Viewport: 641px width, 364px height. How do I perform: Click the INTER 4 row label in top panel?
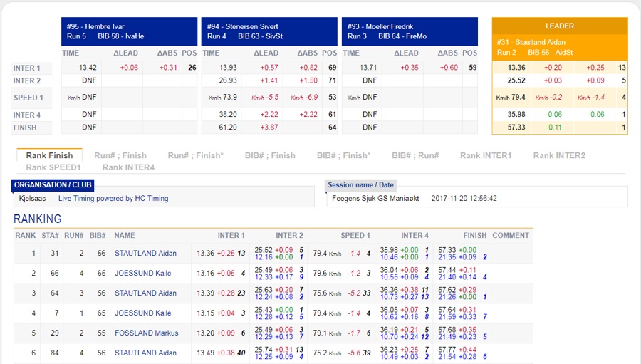click(26, 115)
